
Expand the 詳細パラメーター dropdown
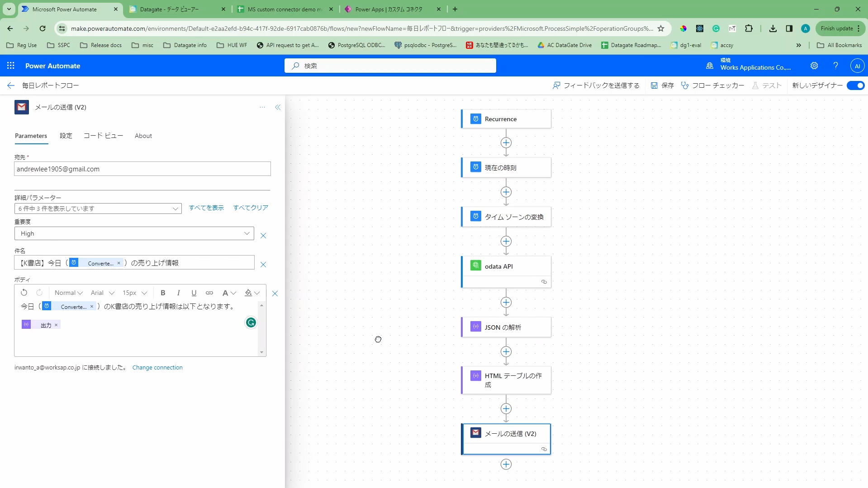point(98,208)
